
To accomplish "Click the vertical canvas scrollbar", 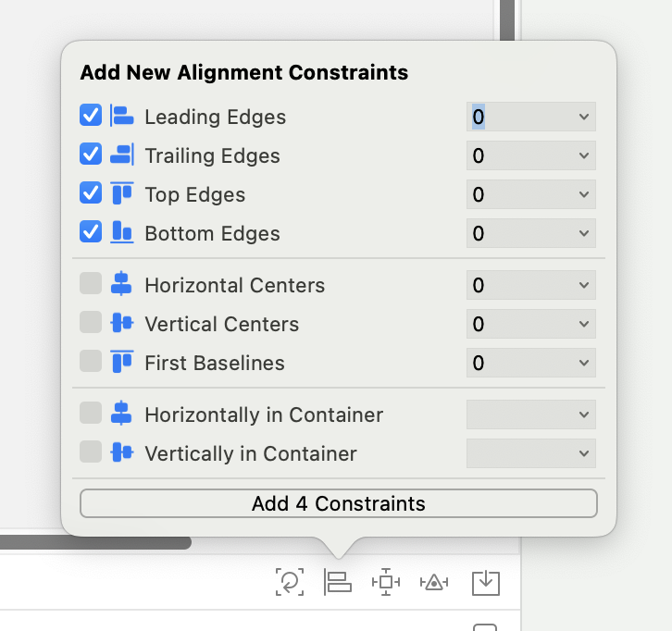I will 507,20.
